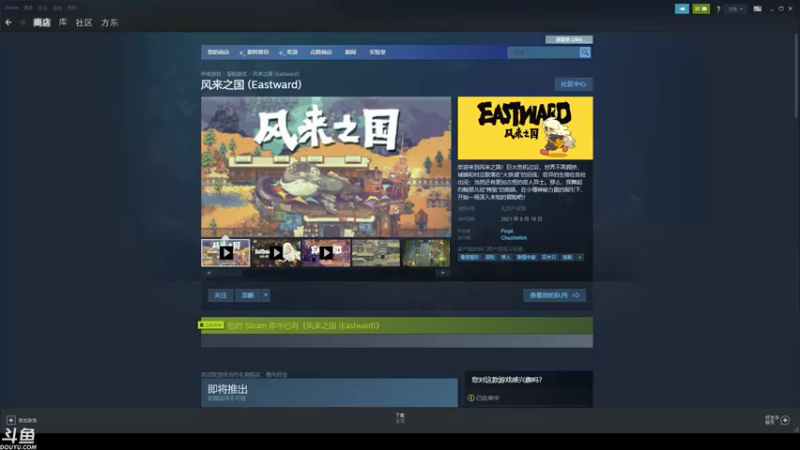Click the 关注 follow button
The height and width of the screenshot is (450, 800).
coord(220,295)
